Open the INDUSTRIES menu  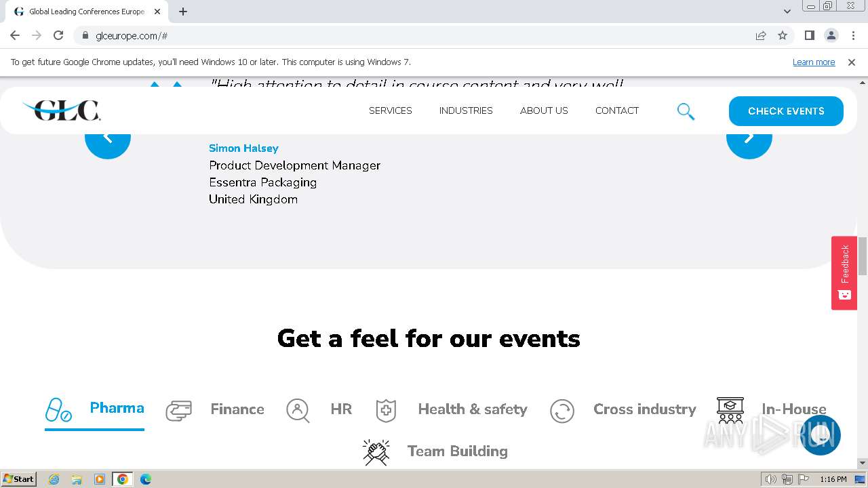466,110
